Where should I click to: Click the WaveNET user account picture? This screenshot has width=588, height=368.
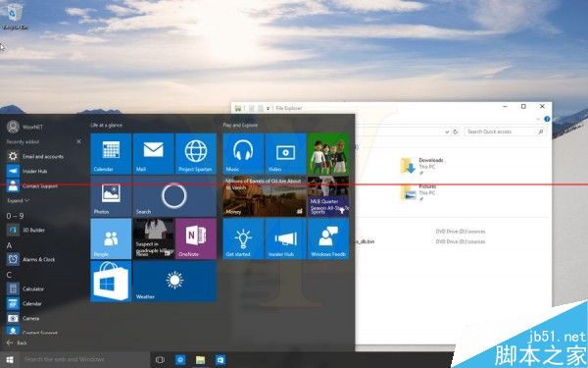coord(13,127)
